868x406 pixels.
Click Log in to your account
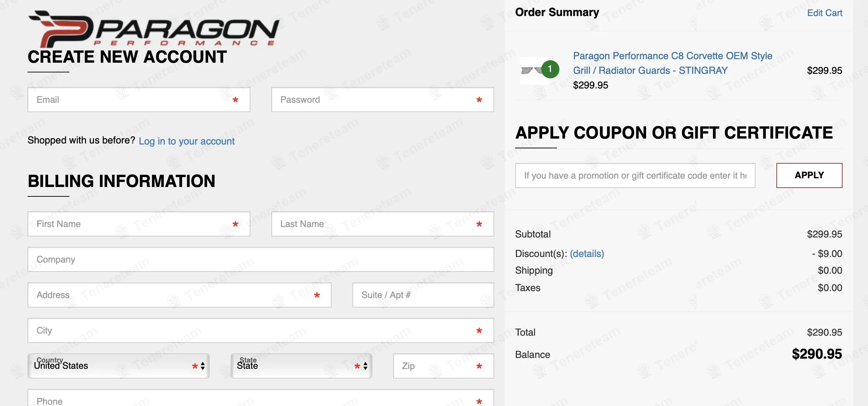point(186,141)
